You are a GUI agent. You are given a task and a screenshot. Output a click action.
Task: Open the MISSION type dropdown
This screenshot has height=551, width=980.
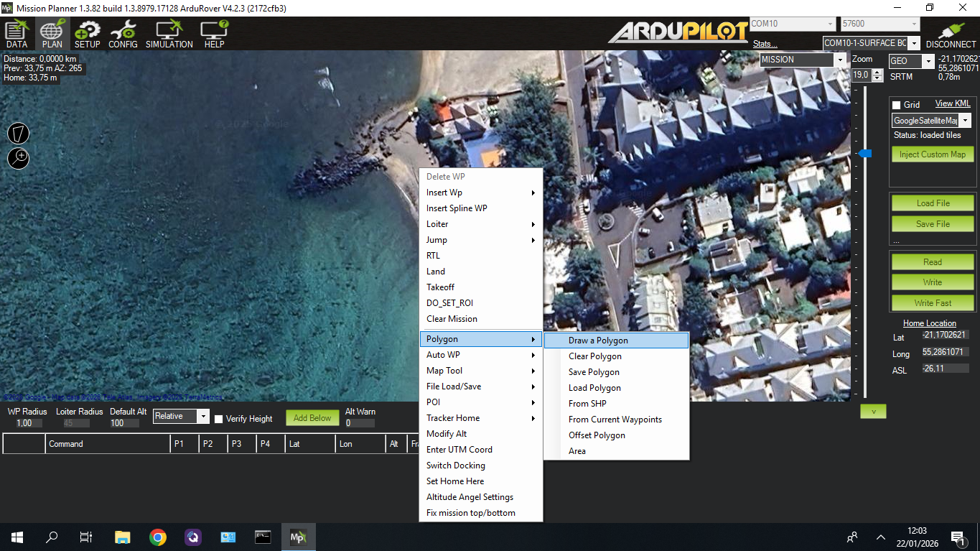click(841, 60)
